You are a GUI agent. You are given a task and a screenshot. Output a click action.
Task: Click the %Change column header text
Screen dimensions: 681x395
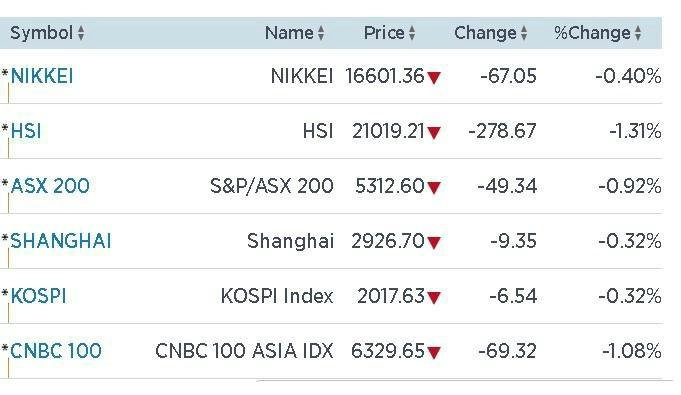click(x=592, y=33)
